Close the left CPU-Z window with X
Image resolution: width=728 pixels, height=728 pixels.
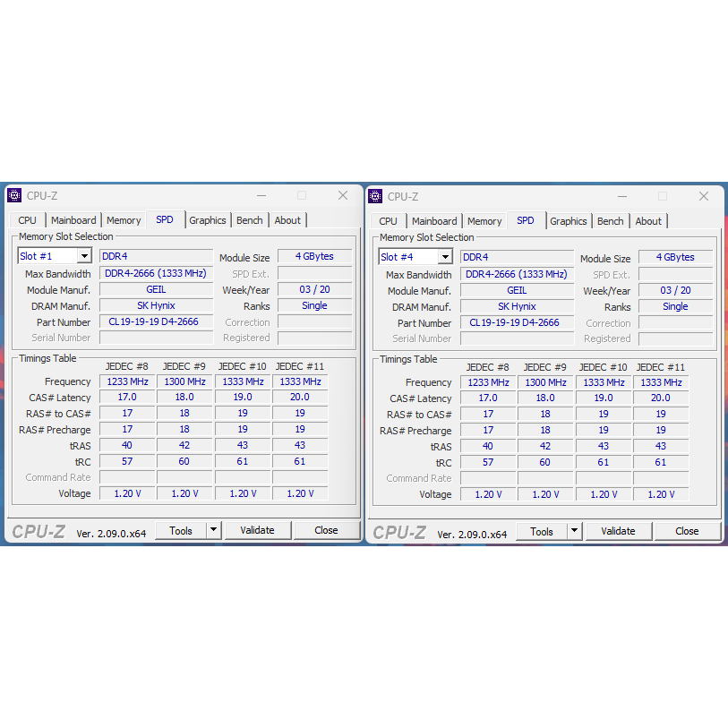point(343,195)
